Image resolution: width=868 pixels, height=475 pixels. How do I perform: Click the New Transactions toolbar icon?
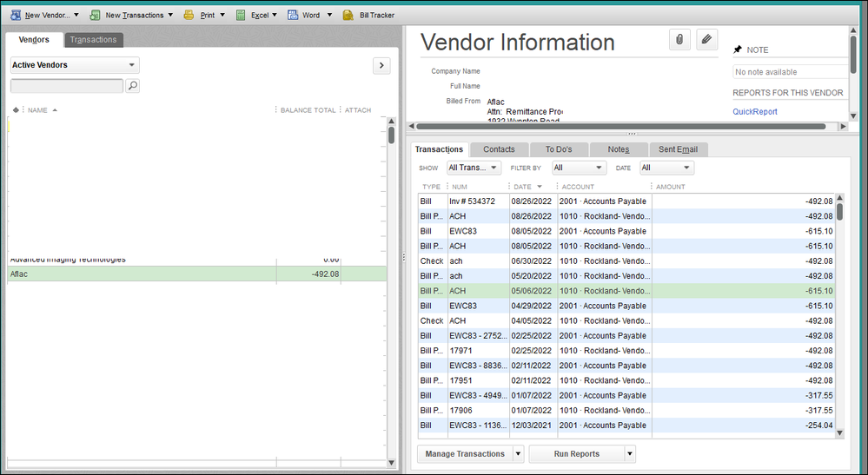click(96, 15)
